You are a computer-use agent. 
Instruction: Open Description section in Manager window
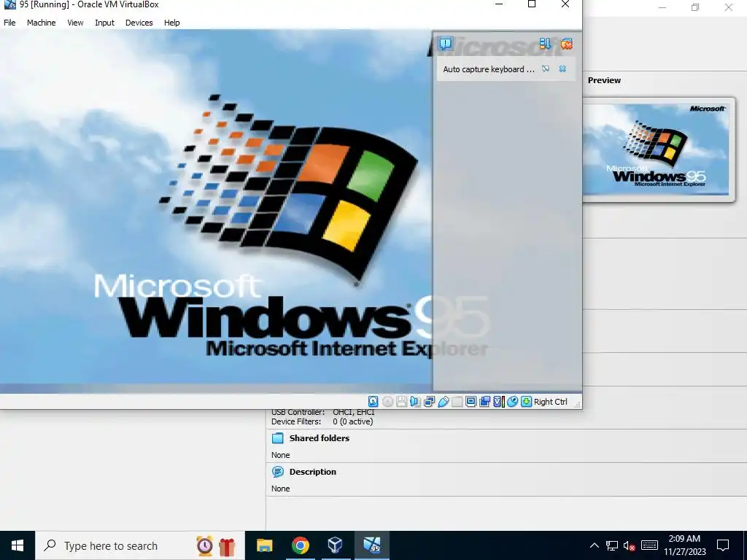[x=312, y=472]
